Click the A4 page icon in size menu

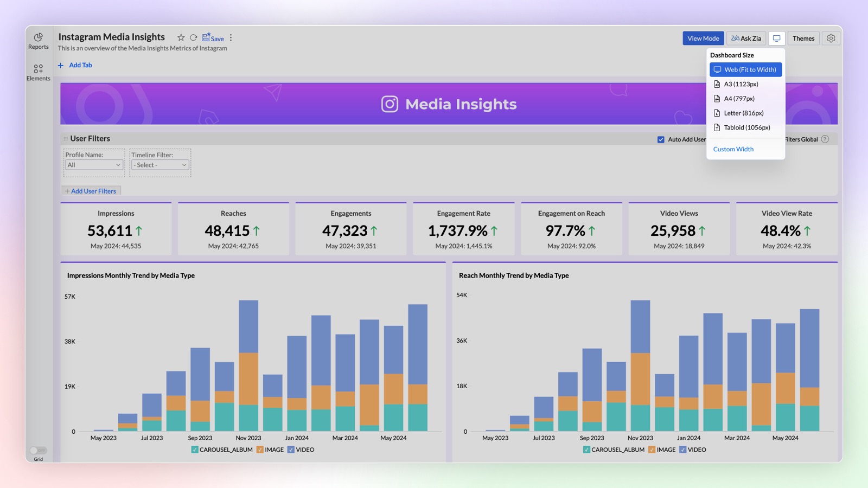[x=717, y=99]
